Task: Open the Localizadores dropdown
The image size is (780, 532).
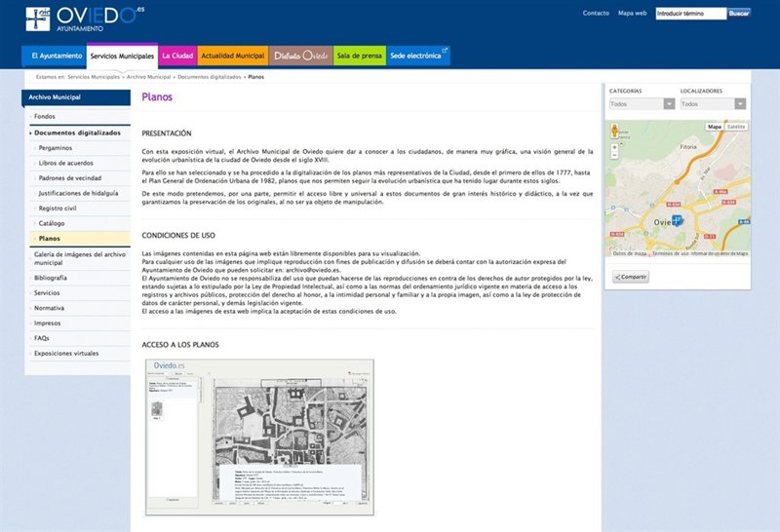Action: pos(713,104)
